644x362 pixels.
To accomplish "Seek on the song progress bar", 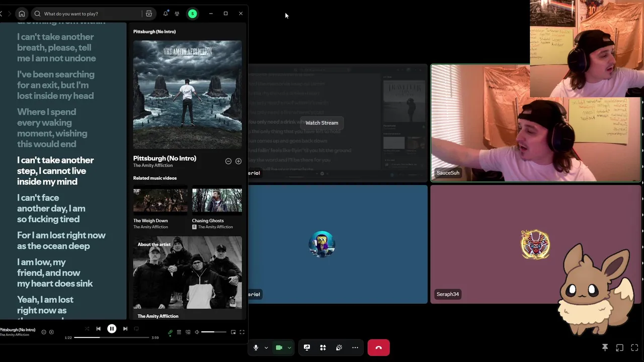I will (x=112, y=337).
